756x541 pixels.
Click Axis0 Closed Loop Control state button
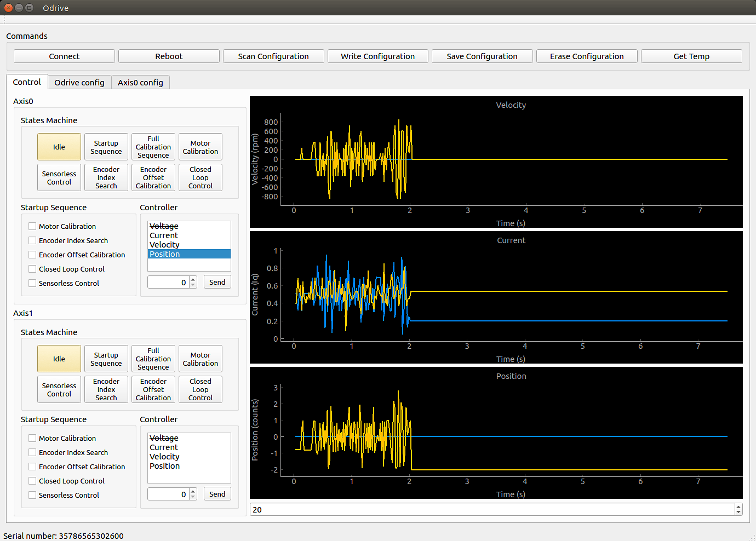point(201,177)
